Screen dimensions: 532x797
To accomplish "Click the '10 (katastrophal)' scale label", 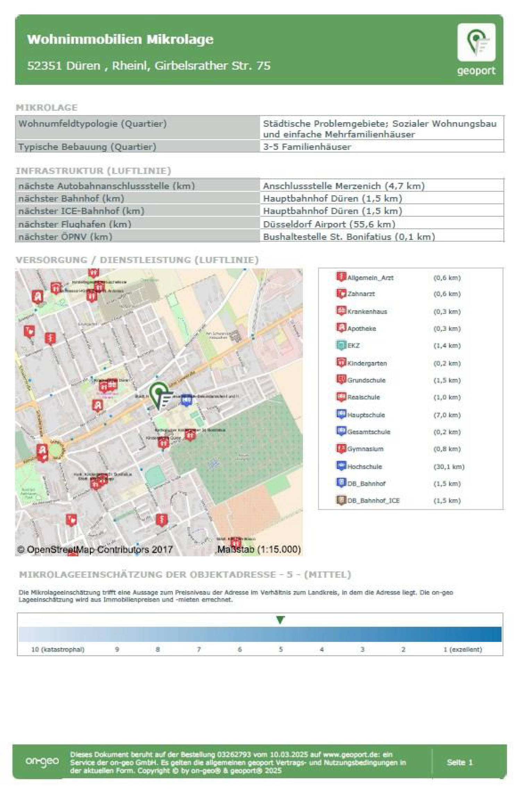I will point(58,649).
